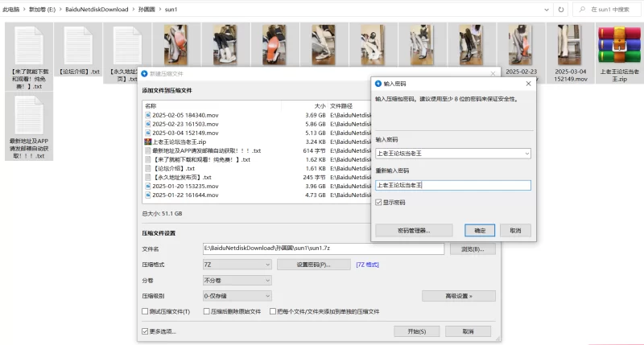Click the 高级设置 » button
644x345 pixels.
[x=458, y=296]
